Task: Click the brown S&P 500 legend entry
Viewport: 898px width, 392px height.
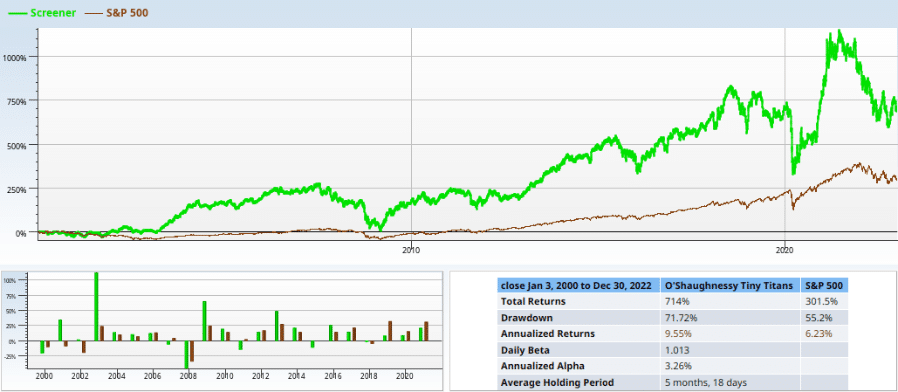Action: (x=117, y=13)
